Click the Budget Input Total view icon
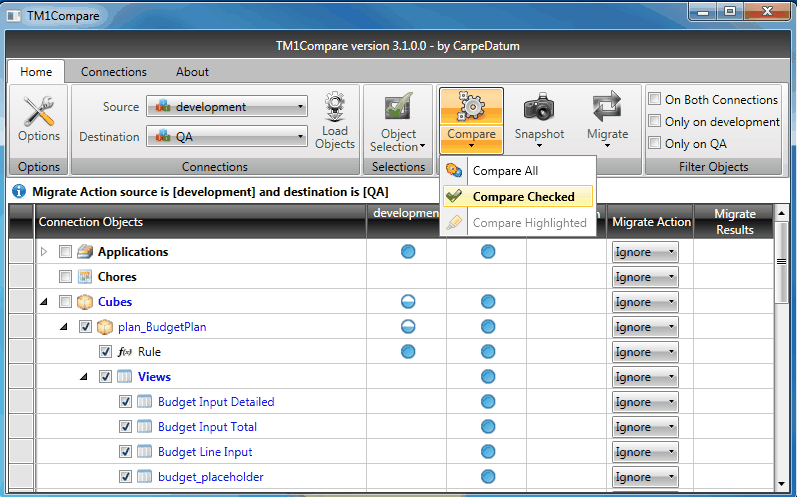 pyautogui.click(x=144, y=426)
